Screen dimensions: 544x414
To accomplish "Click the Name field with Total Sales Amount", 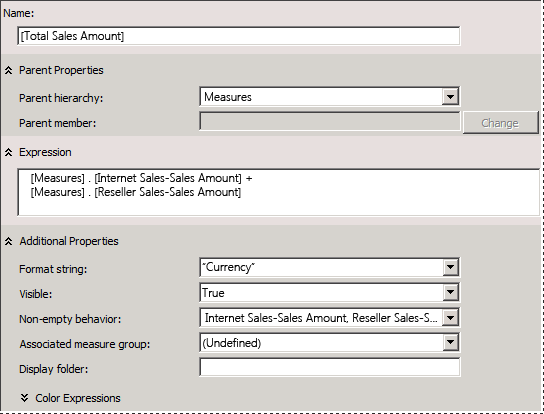I will (239, 36).
